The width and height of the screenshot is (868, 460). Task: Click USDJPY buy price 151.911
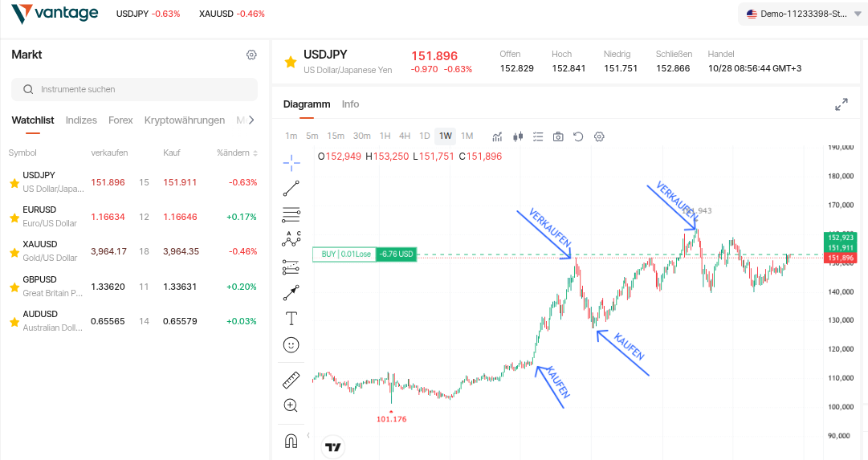pos(180,182)
